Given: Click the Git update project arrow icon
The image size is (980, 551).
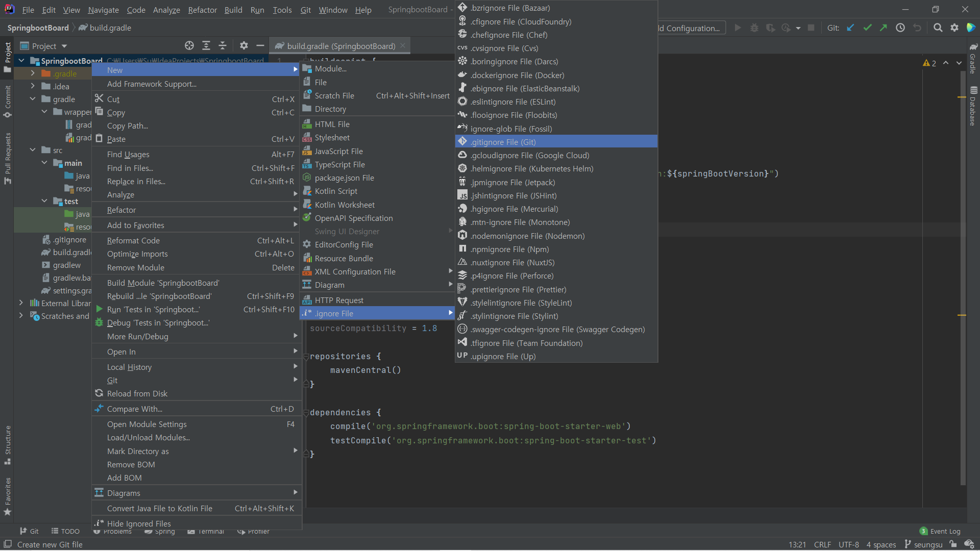Looking at the screenshot, I should point(850,28).
